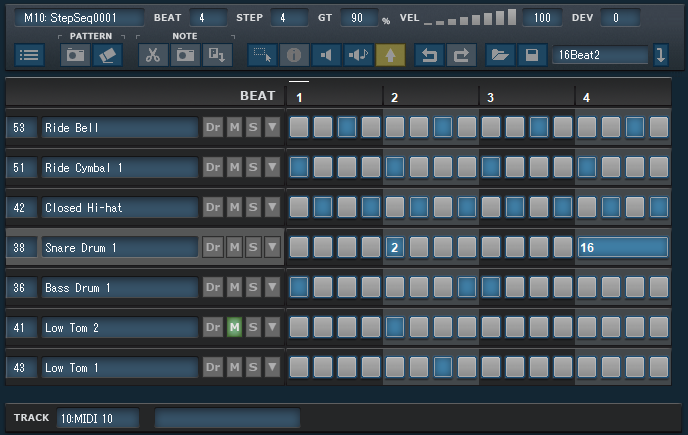Viewport: 688px width, 435px height.
Task: Click the redo arrow icon
Action: (461, 55)
